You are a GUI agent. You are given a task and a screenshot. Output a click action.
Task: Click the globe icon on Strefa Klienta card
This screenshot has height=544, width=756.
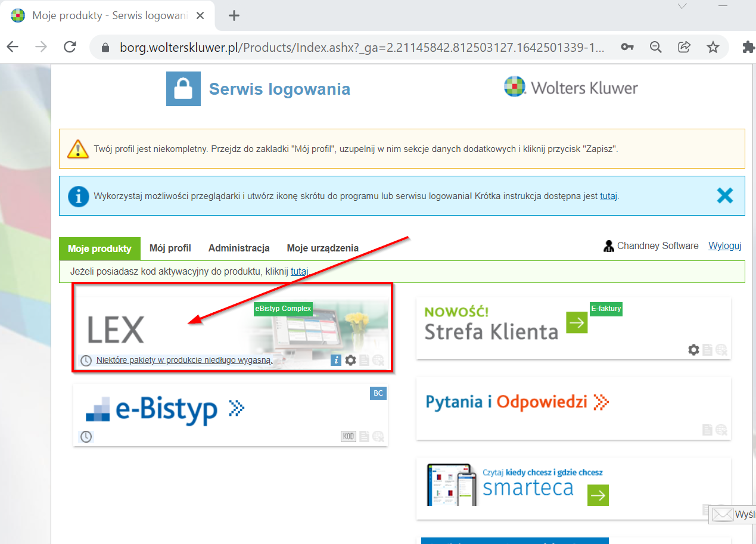click(x=721, y=350)
